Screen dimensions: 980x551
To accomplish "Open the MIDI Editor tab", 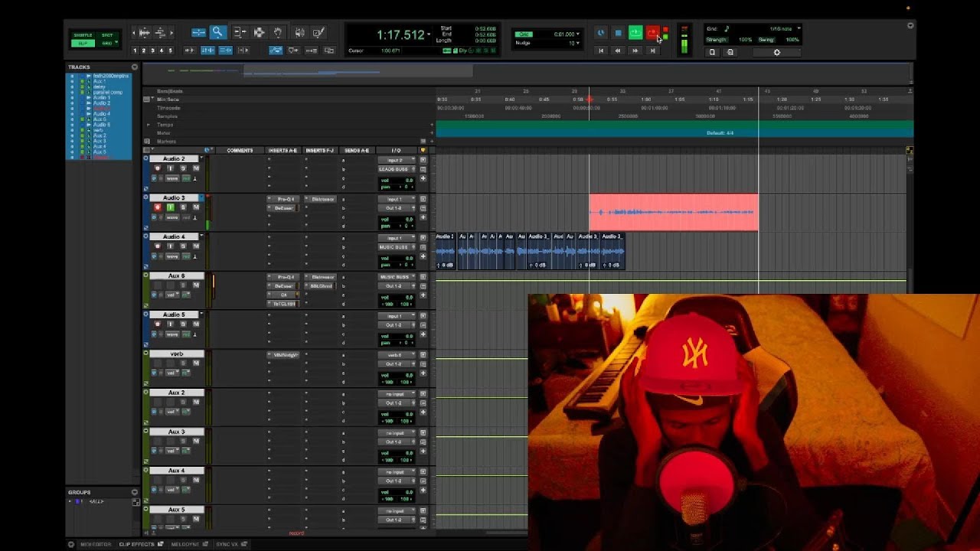I will click(x=96, y=544).
